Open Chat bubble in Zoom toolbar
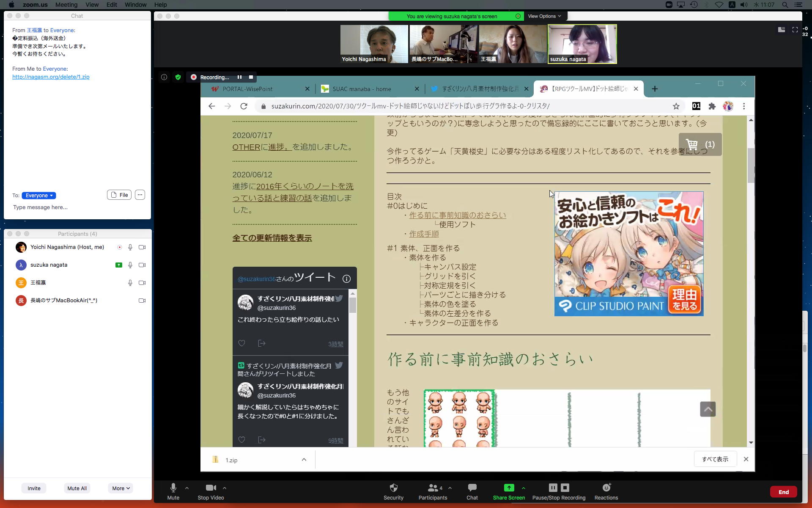Image resolution: width=812 pixels, height=508 pixels. click(472, 488)
